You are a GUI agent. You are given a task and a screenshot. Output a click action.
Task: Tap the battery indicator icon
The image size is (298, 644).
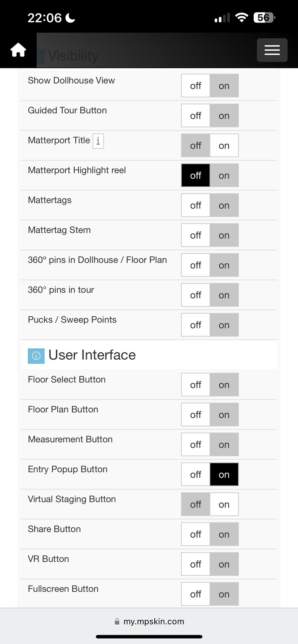pos(264,18)
